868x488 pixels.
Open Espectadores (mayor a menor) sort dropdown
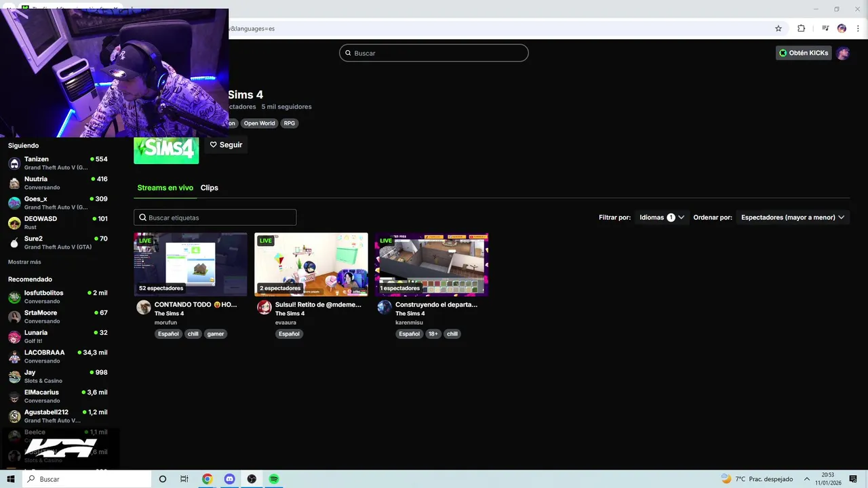click(793, 218)
